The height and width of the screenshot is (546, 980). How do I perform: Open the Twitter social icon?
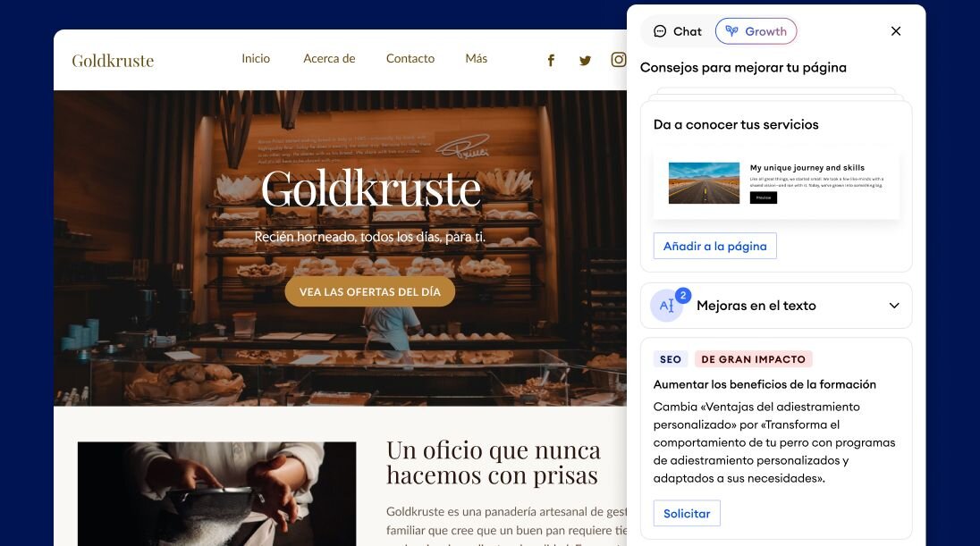[x=585, y=61]
